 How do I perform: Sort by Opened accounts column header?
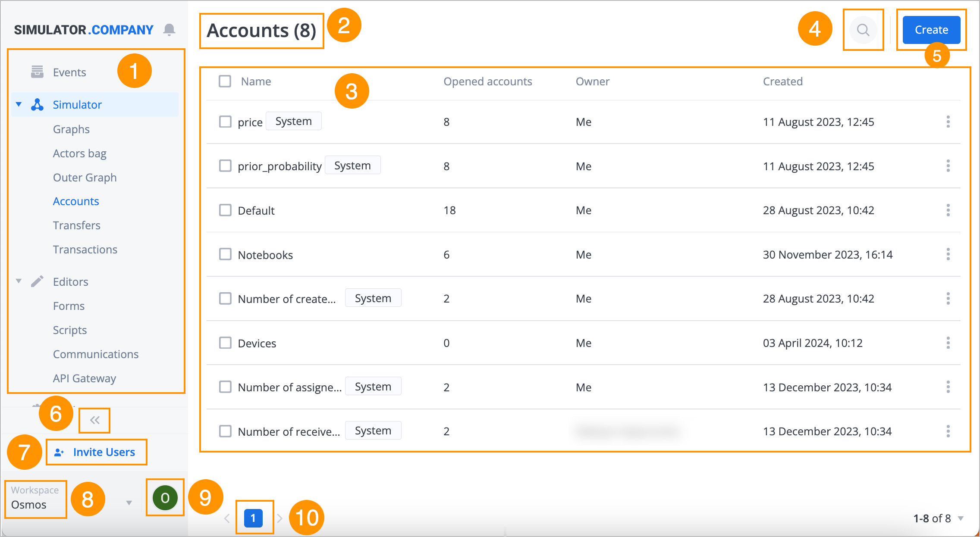(x=488, y=81)
